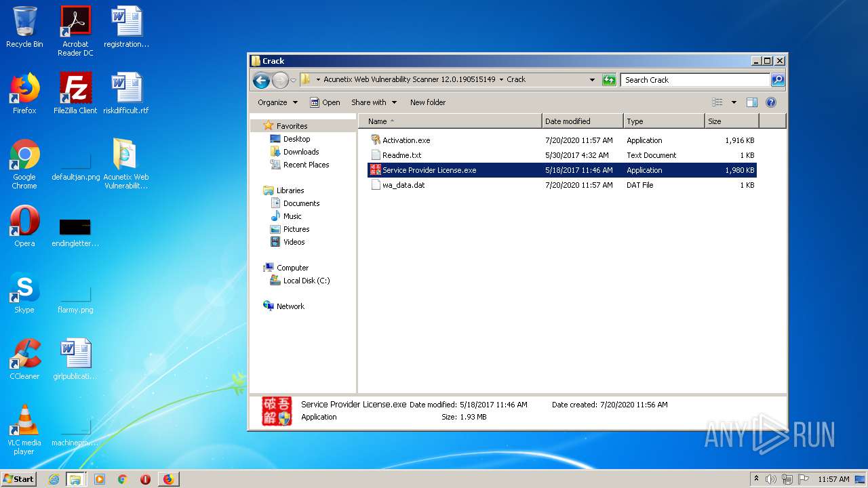
Task: Click the Explorer Back navigation button
Action: [261, 80]
